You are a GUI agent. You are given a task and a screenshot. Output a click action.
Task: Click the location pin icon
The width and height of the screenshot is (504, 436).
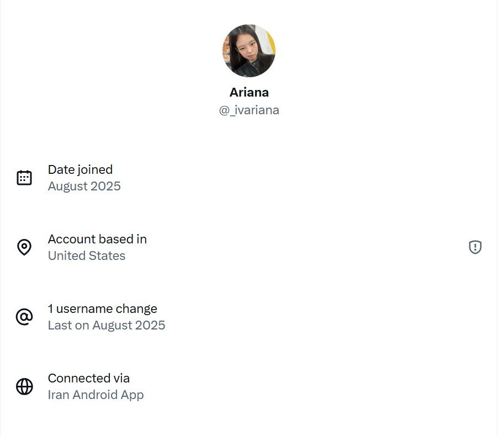pos(24,247)
